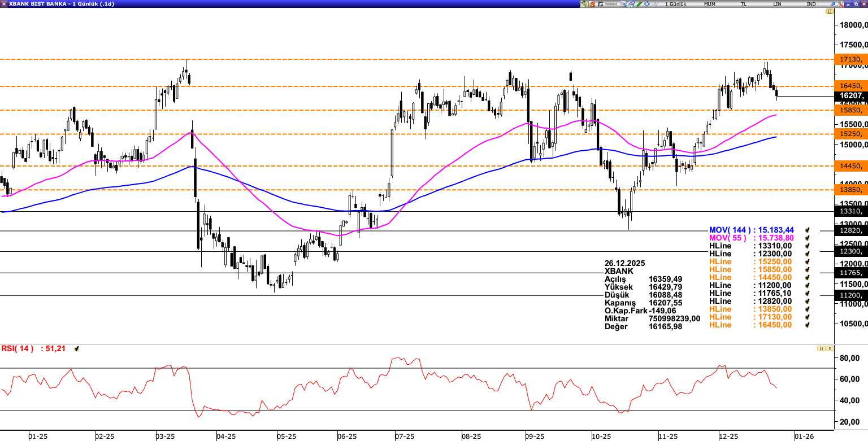
Task: Open the MUM chart type dropdown
Action: pos(709,4)
